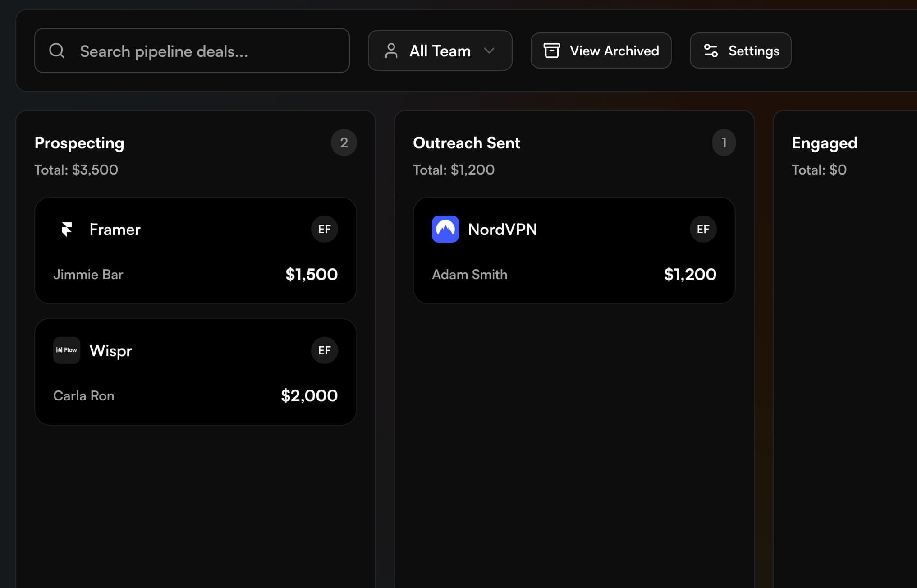Click inside the pipeline deals search field
The width and height of the screenshot is (917, 588).
[192, 51]
